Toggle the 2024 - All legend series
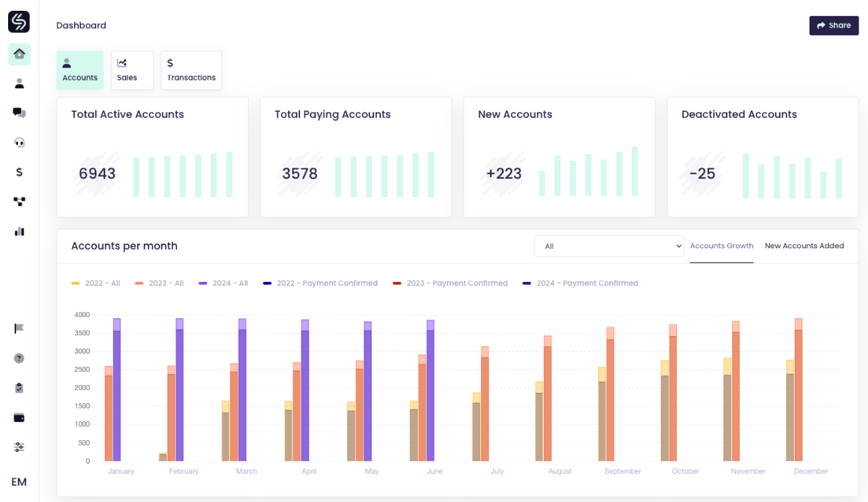Image resolution: width=868 pixels, height=502 pixels. 223,283
